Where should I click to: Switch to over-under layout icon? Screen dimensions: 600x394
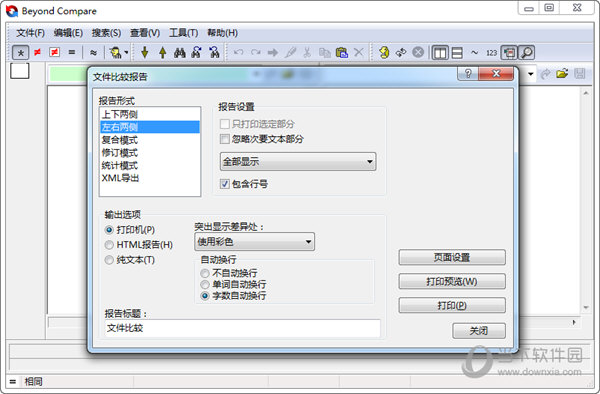[457, 53]
